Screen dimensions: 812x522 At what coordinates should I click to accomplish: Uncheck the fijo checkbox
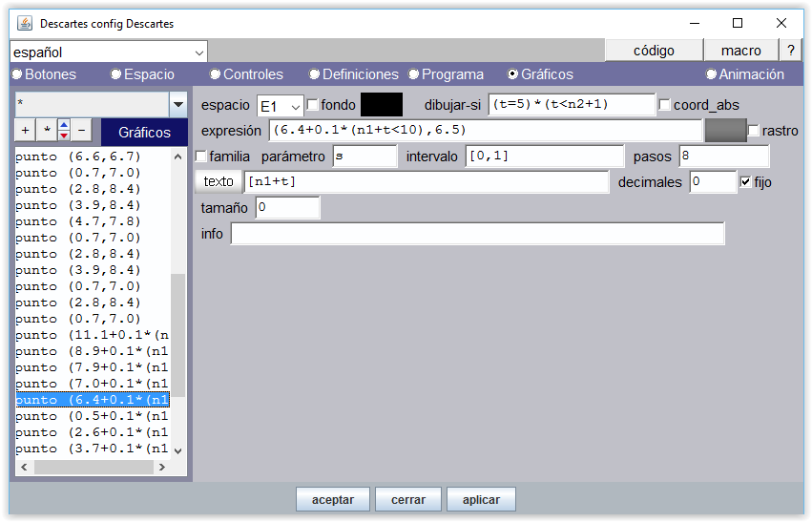click(x=746, y=182)
